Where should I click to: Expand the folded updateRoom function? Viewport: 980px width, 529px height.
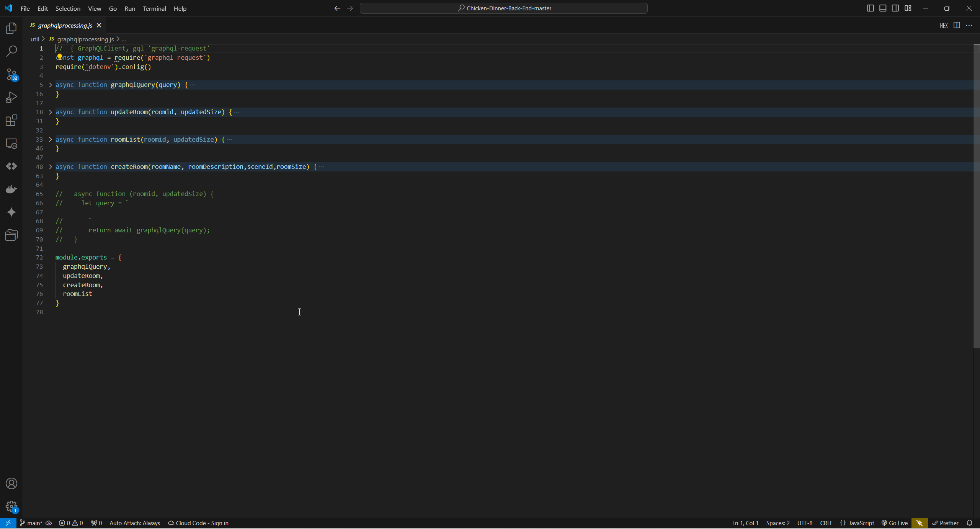pos(50,112)
